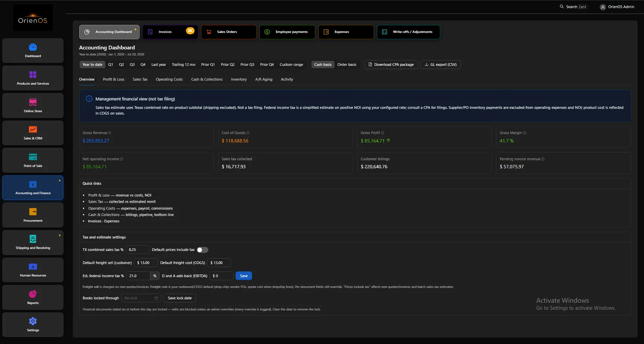Click the Gross Revenue info icon
This screenshot has width=644, height=344.
[110, 133]
